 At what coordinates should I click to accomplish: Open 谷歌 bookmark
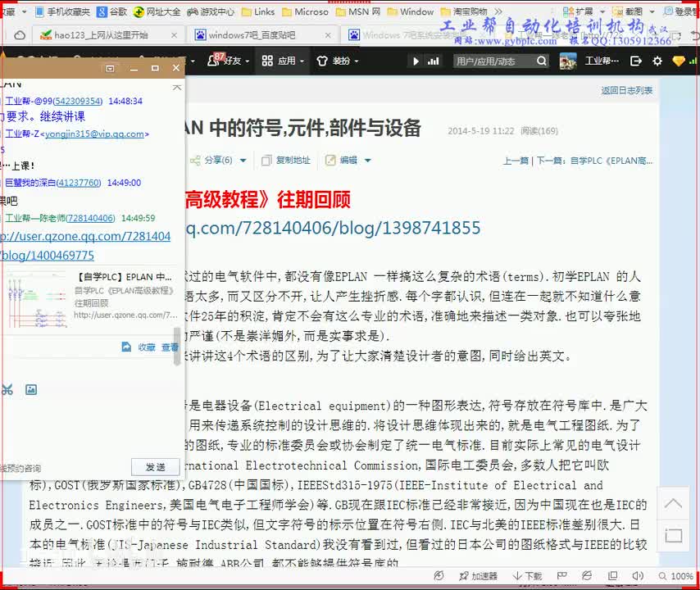point(112,11)
